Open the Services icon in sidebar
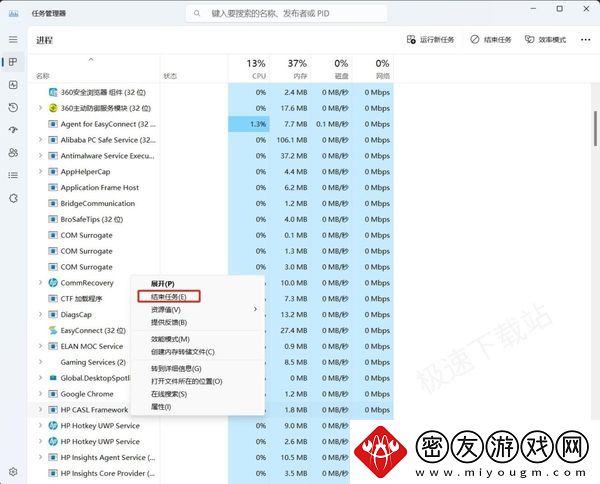Screen dimensions: 600x484 13,198
